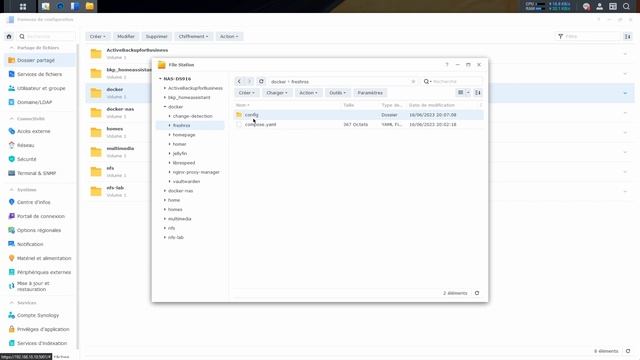The height and width of the screenshot is (360, 640).
Task: Open Accès externe settings
Action: [x=40, y=131]
